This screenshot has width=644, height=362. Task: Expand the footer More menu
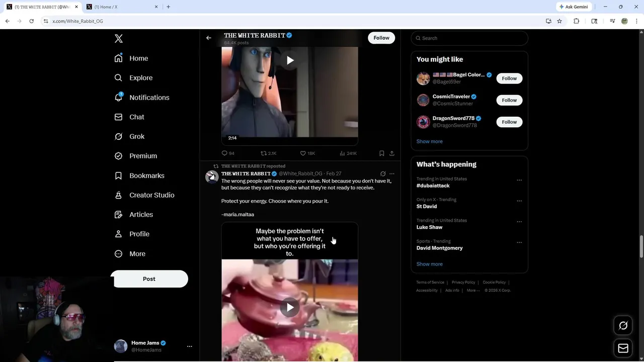coord(473,291)
